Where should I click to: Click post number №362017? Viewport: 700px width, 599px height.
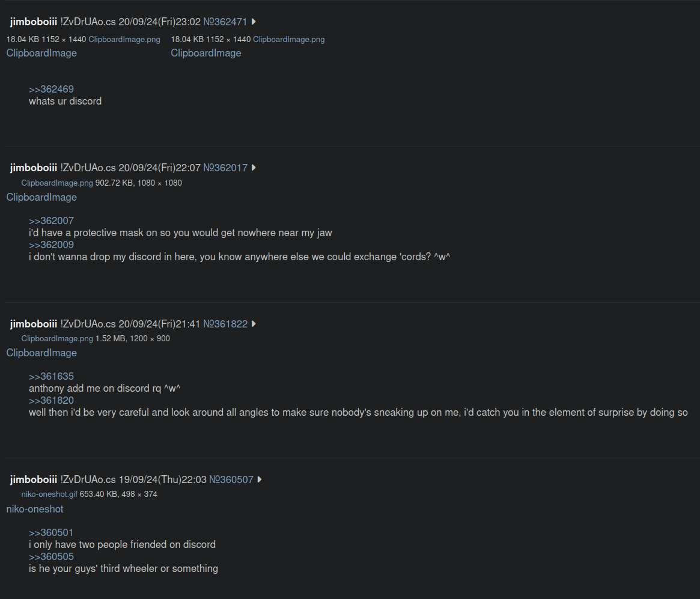pyautogui.click(x=225, y=168)
